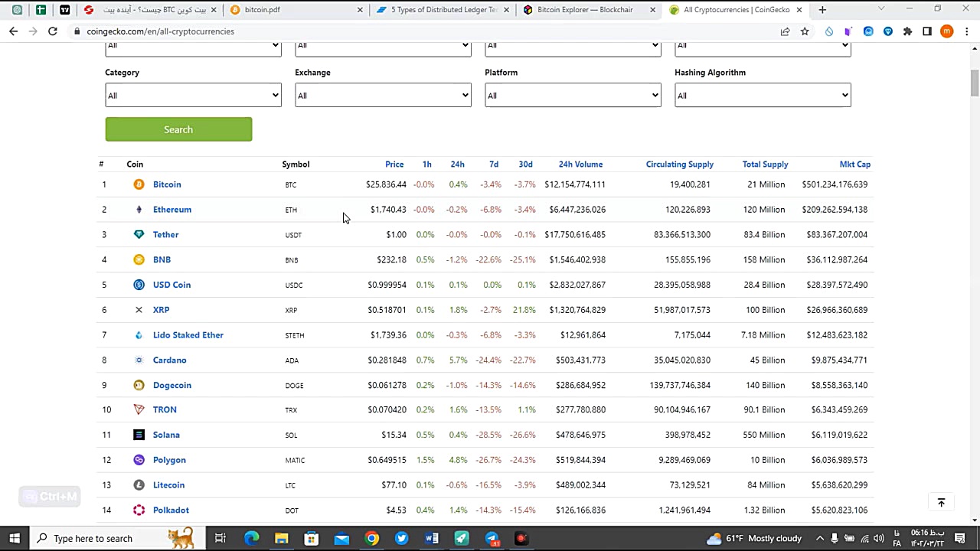Open a new browser tab
The height and width of the screenshot is (551, 980).
tap(822, 10)
